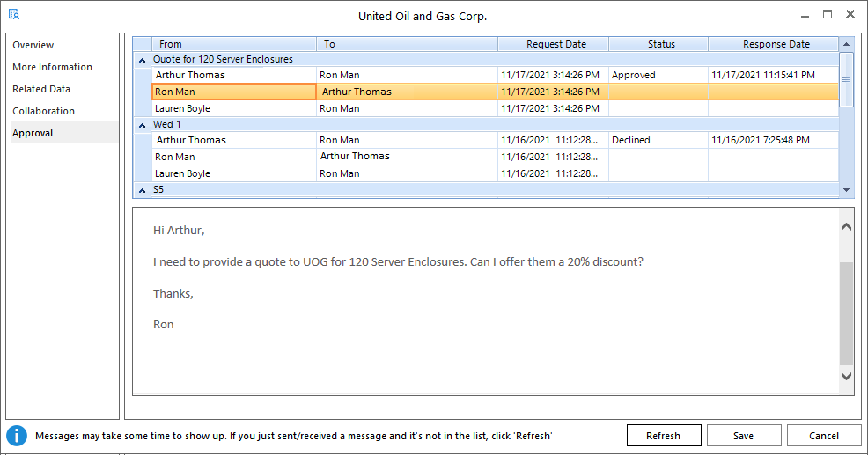Image resolution: width=868 pixels, height=456 pixels.
Task: Click the Save button
Action: point(743,436)
